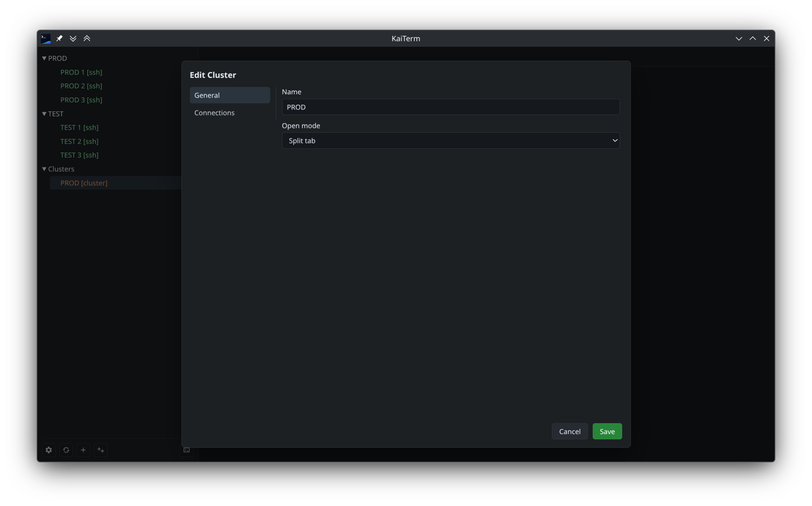Add a new connection with plus icon

[x=83, y=450]
